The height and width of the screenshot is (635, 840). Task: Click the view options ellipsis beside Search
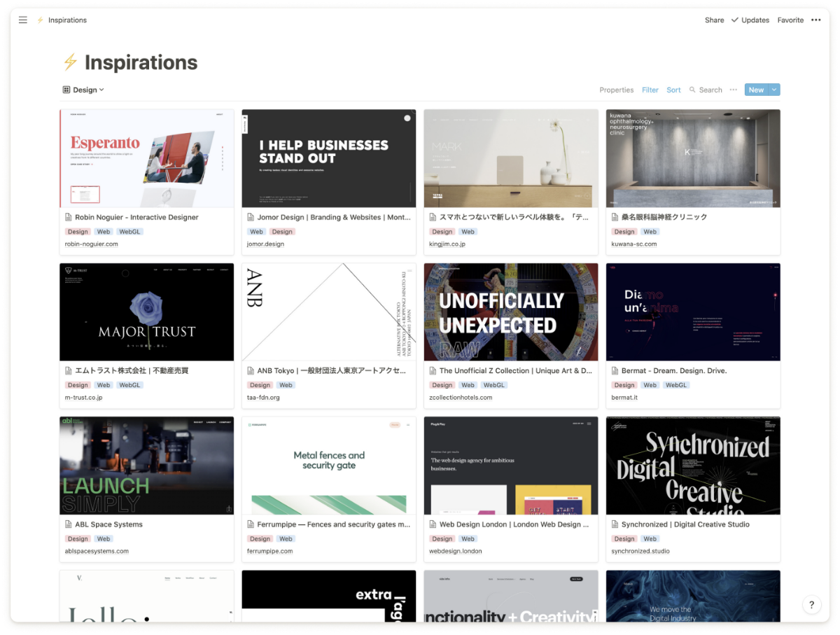coord(733,90)
